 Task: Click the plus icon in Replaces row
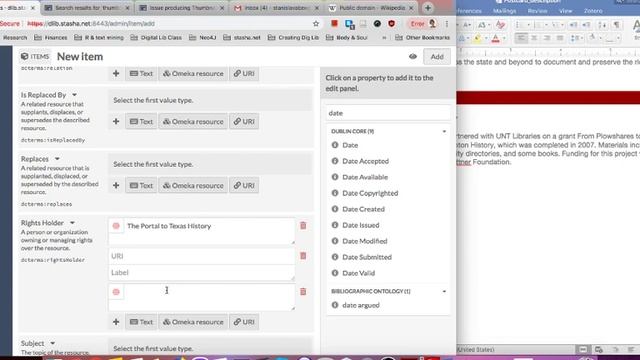(x=116, y=185)
